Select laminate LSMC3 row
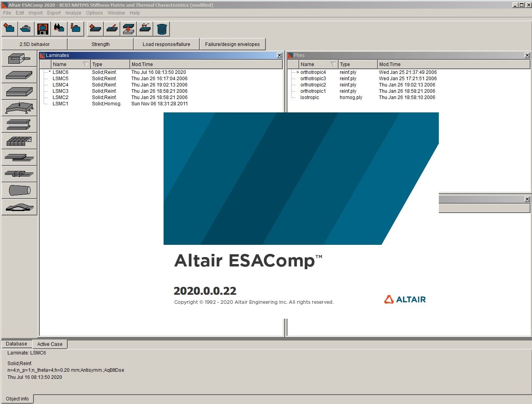This screenshot has width=532, height=404. pyautogui.click(x=162, y=91)
